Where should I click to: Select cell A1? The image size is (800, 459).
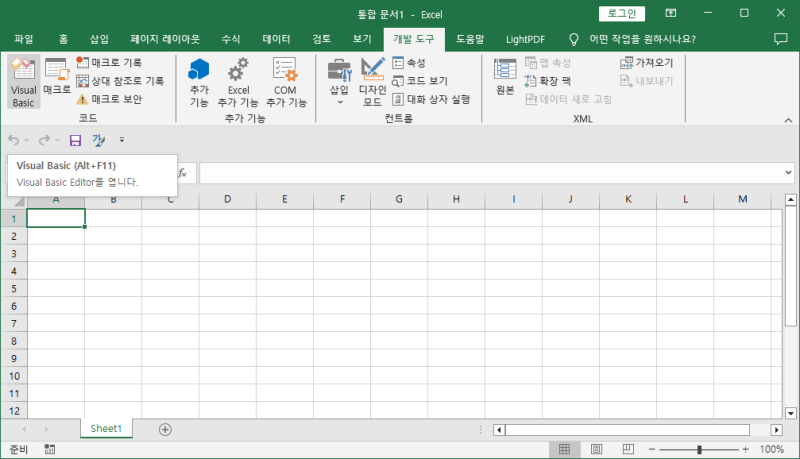56,218
